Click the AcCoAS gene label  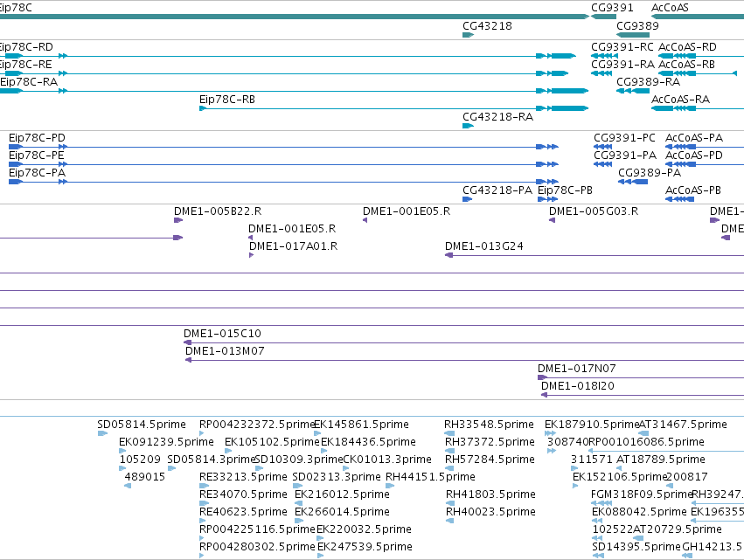(x=670, y=8)
